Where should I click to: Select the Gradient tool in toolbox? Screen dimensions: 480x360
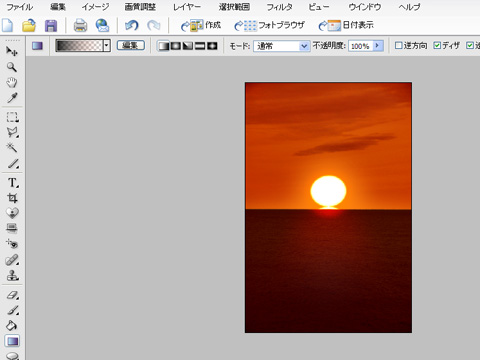12,341
